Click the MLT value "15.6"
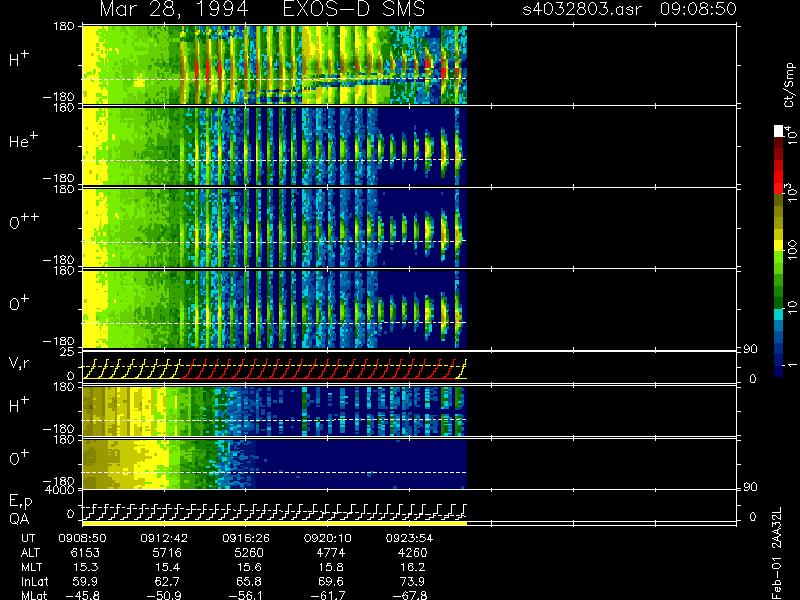This screenshot has width=800, height=600. pyautogui.click(x=251, y=567)
